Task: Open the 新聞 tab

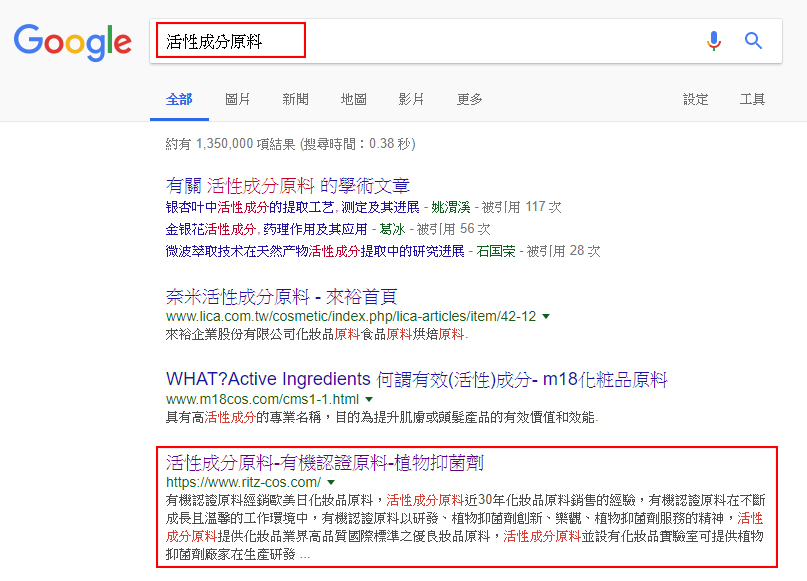Action: pos(295,99)
